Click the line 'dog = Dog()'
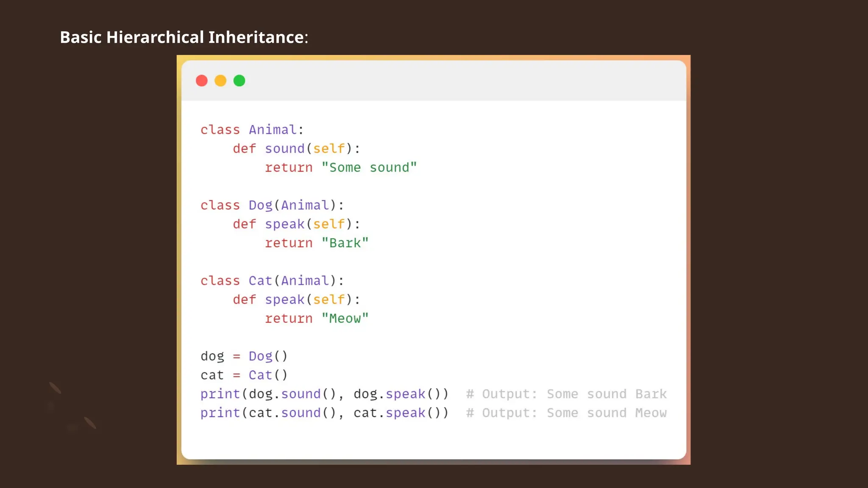The height and width of the screenshot is (488, 868). (244, 356)
